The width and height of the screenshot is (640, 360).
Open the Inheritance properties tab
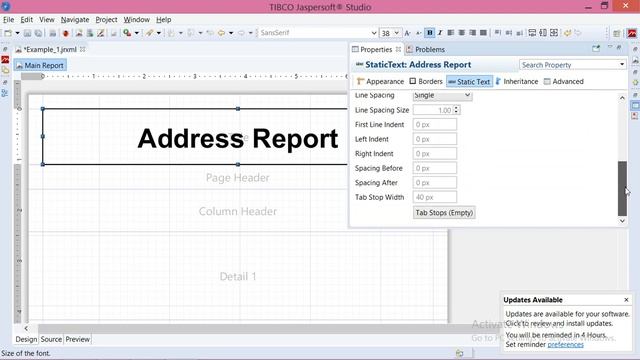517,81
